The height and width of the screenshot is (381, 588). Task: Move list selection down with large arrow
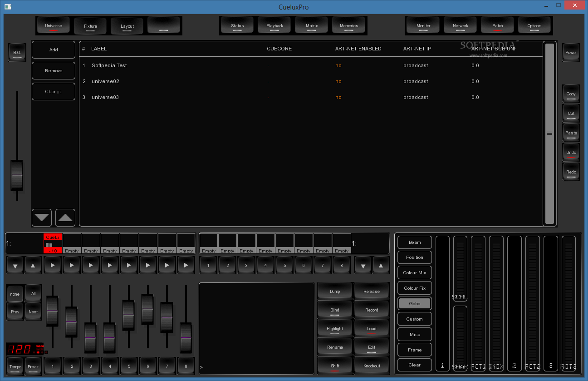[x=42, y=218]
